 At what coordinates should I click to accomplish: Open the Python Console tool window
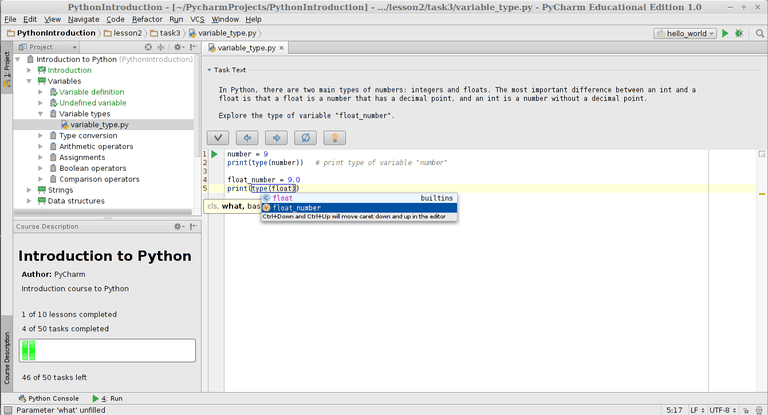pyautogui.click(x=48, y=398)
